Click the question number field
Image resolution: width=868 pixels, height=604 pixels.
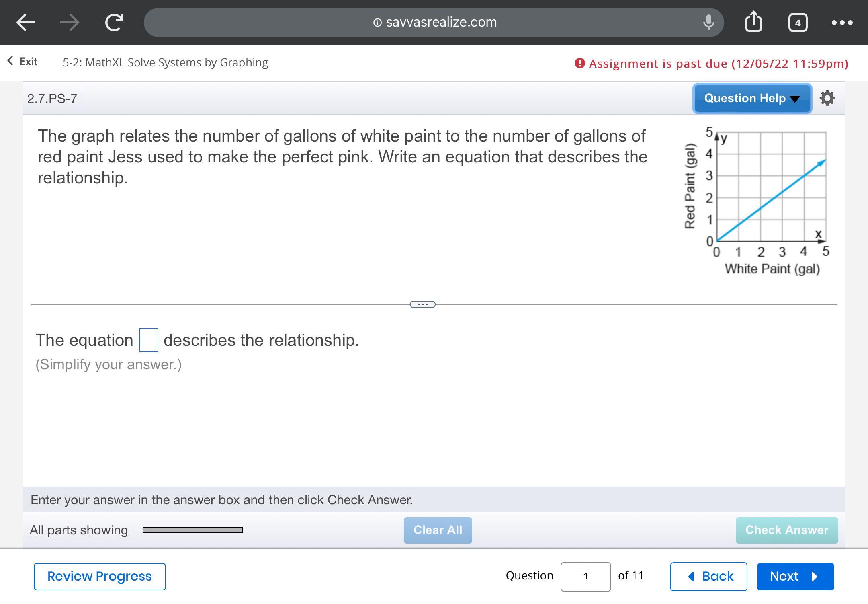click(585, 576)
